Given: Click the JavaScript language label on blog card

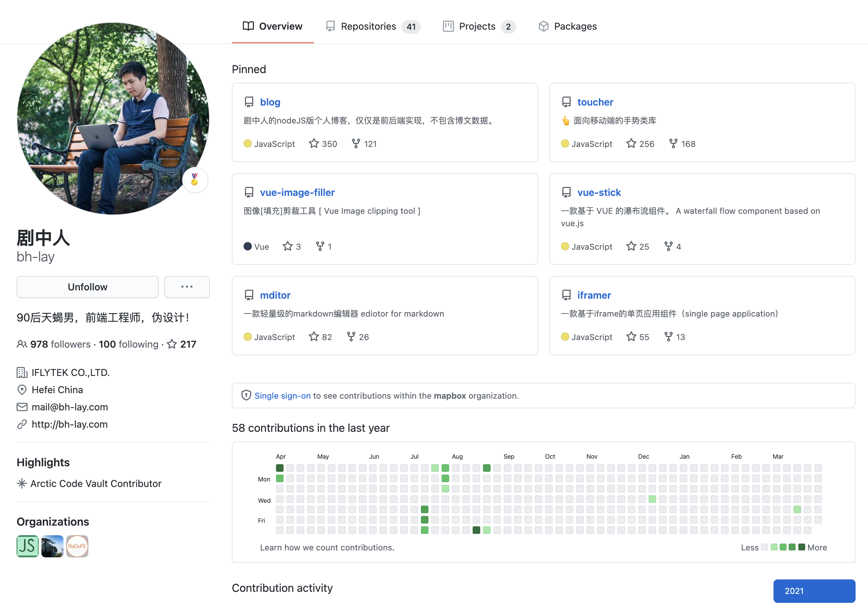Looking at the screenshot, I should [x=275, y=143].
